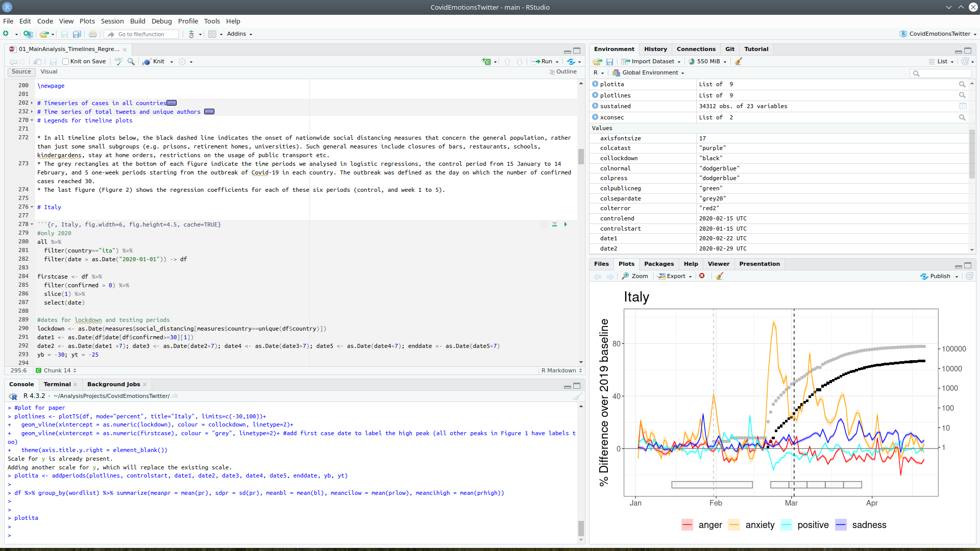
Task: Click the Publish plot button
Action: (x=938, y=276)
